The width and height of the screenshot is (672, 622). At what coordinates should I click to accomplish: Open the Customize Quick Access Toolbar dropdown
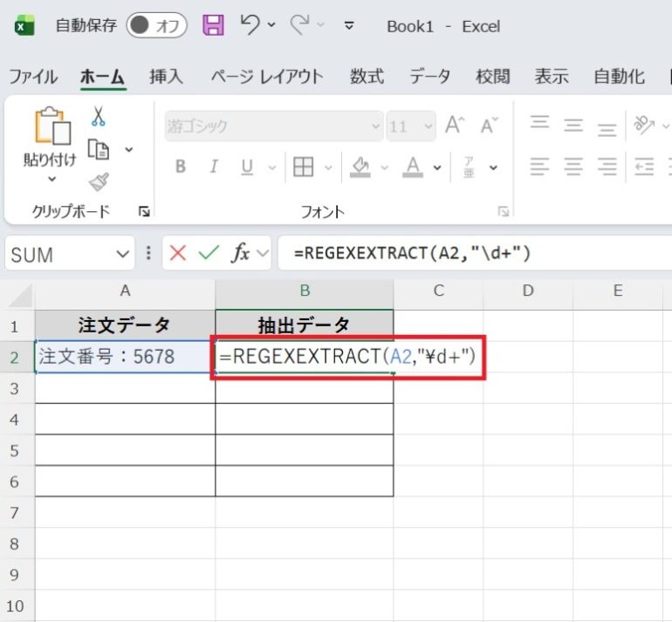point(349,25)
